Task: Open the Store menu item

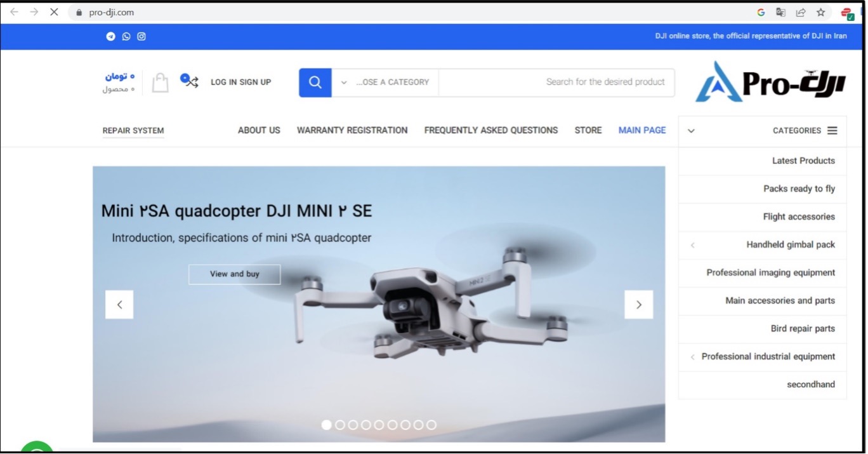Action: [x=588, y=130]
